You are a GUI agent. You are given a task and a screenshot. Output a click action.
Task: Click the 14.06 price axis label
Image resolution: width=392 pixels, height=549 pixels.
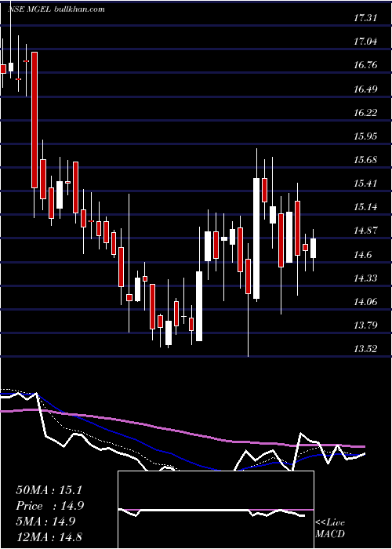pos(365,301)
